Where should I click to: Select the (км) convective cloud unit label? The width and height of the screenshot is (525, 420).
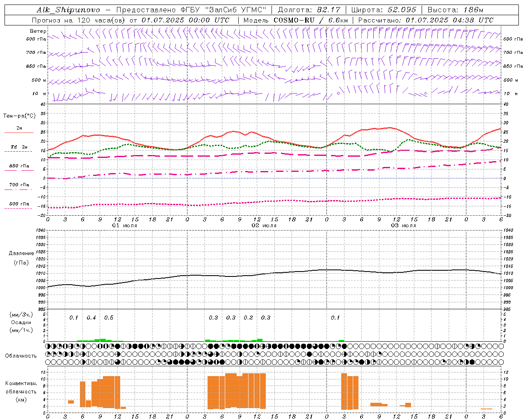point(21,399)
